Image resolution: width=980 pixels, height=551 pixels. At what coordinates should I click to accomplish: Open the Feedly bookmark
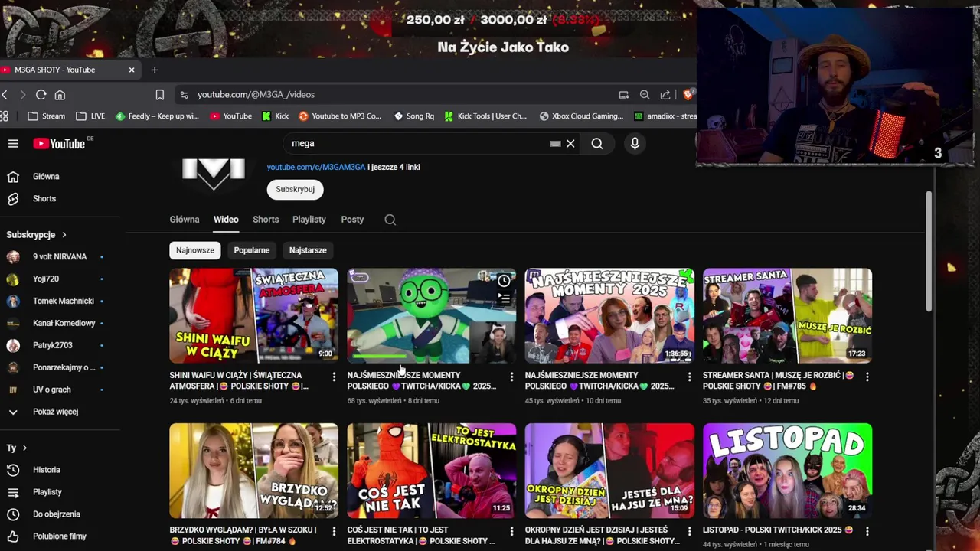click(x=157, y=116)
